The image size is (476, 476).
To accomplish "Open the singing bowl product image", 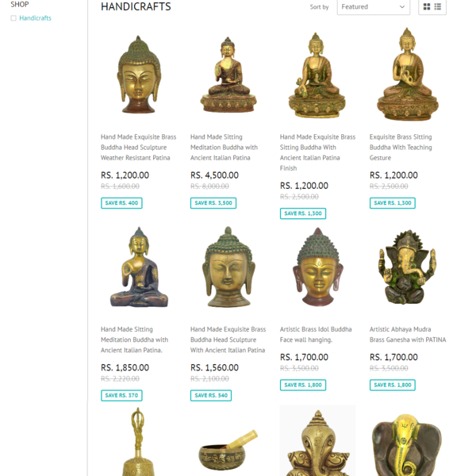I will coord(228,450).
